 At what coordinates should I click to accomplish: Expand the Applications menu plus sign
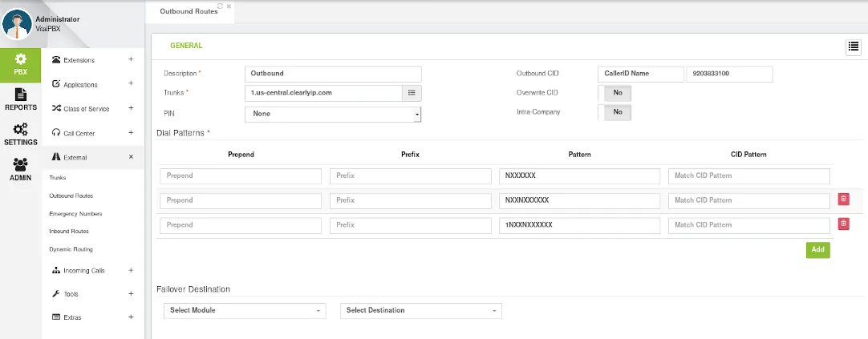[131, 83]
